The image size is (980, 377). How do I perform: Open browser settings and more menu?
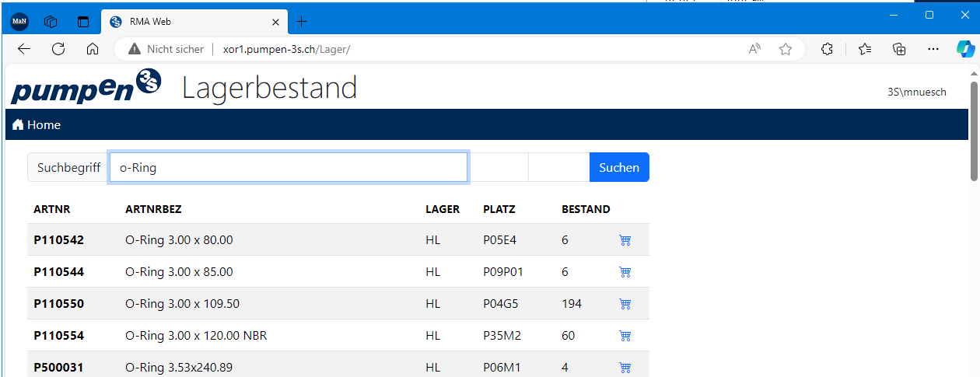(933, 49)
